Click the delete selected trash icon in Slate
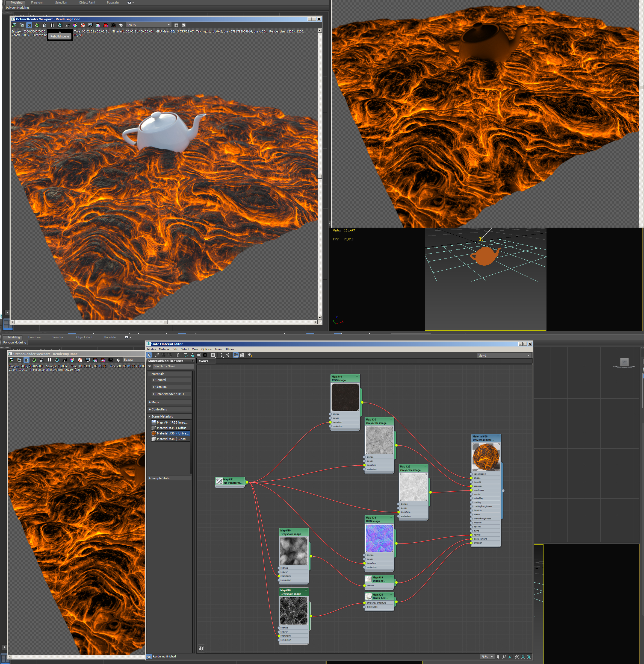This screenshot has width=644, height=664. 178,355
